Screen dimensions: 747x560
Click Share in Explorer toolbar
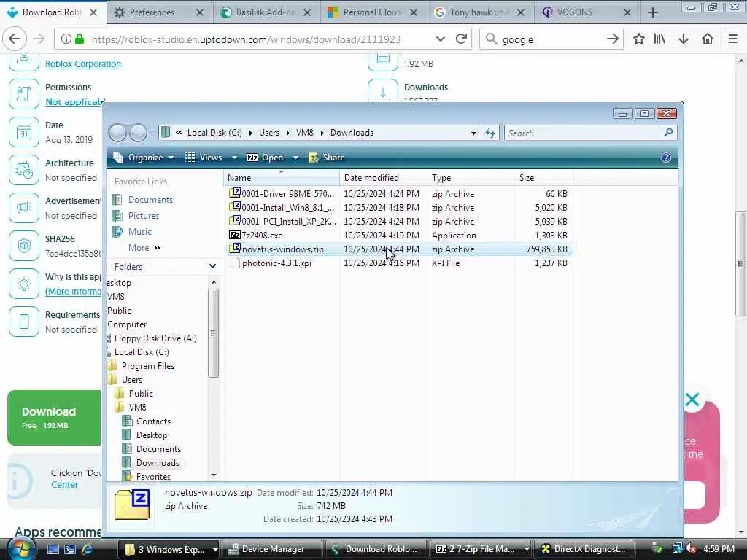pos(327,157)
